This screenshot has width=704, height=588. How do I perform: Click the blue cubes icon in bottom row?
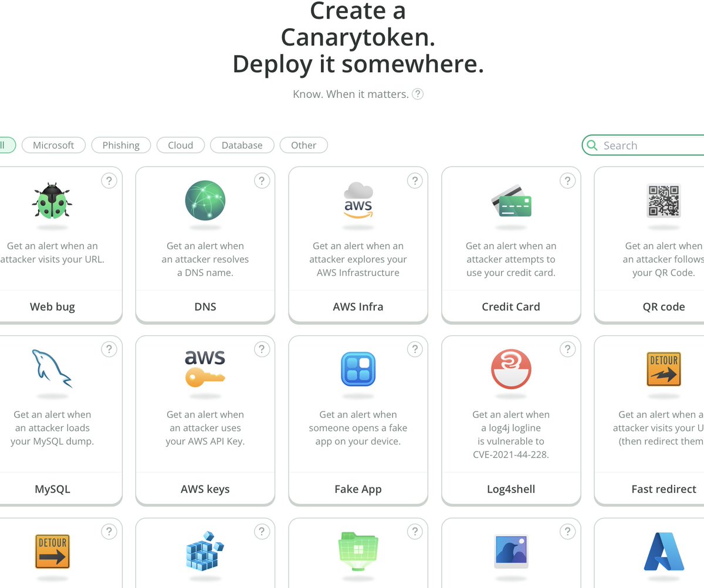point(205,551)
